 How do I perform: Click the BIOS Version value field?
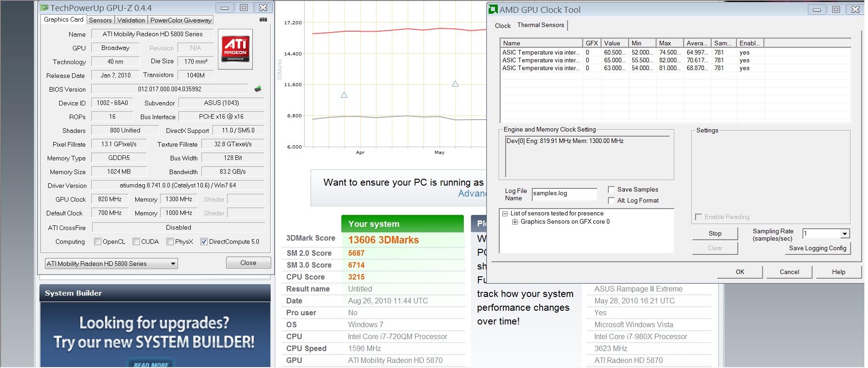(170, 89)
